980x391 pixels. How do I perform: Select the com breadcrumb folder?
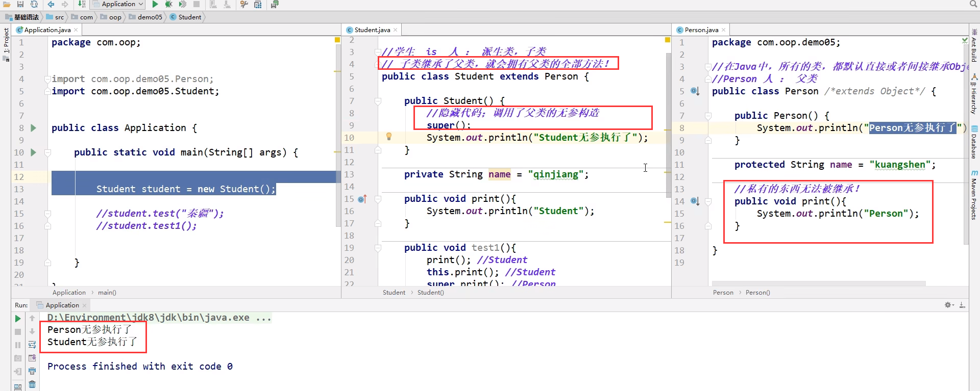point(82,17)
